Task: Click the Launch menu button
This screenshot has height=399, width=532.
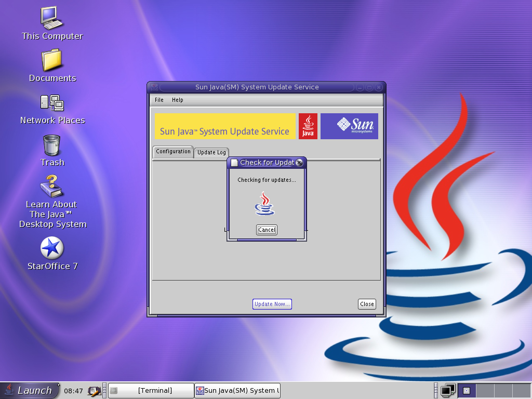Action: [x=30, y=390]
